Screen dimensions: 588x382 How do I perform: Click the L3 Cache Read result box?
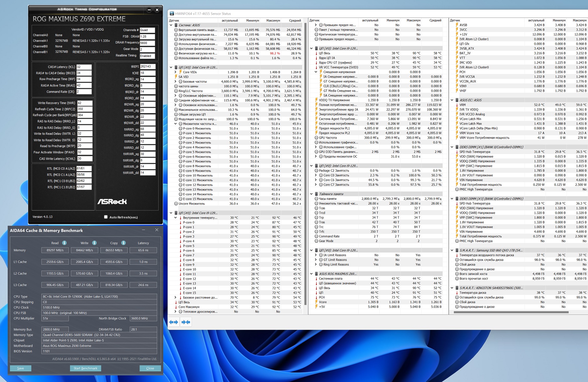(x=55, y=285)
